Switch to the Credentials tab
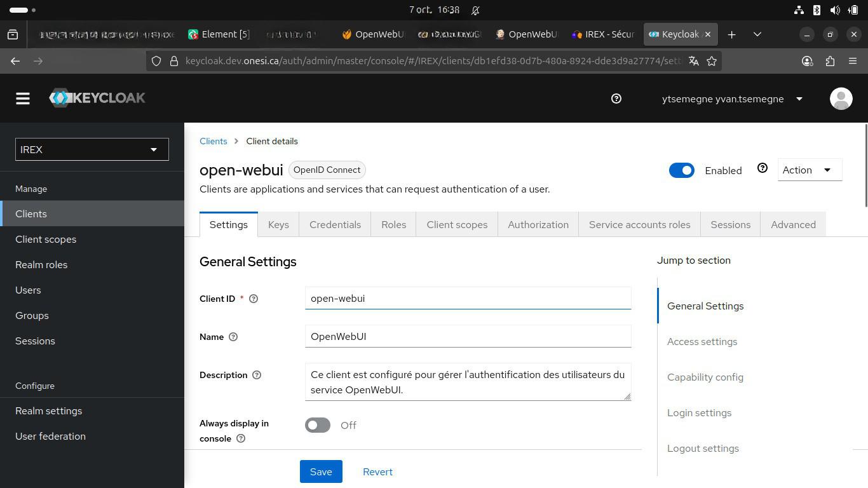 [x=335, y=225]
